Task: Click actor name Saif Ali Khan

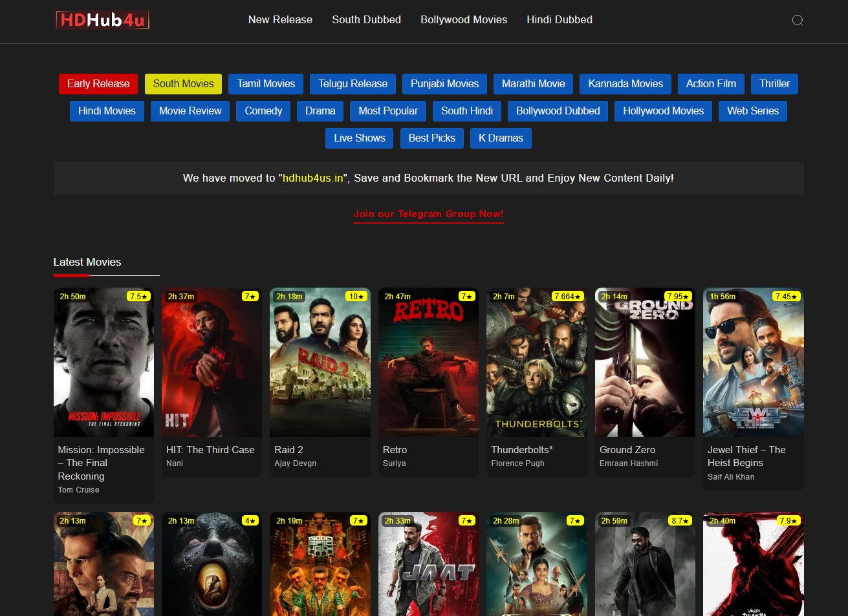Action: [x=731, y=477]
